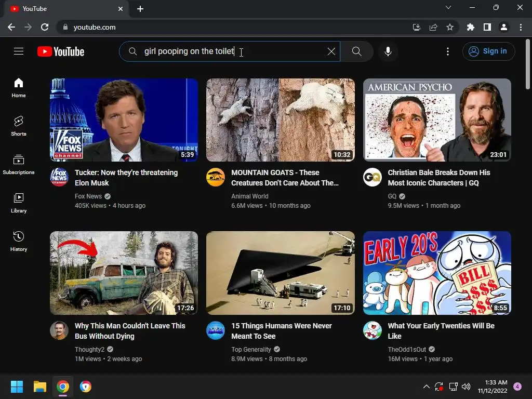The image size is (532, 399).
Task: Open Library in the sidebar
Action: pyautogui.click(x=19, y=203)
